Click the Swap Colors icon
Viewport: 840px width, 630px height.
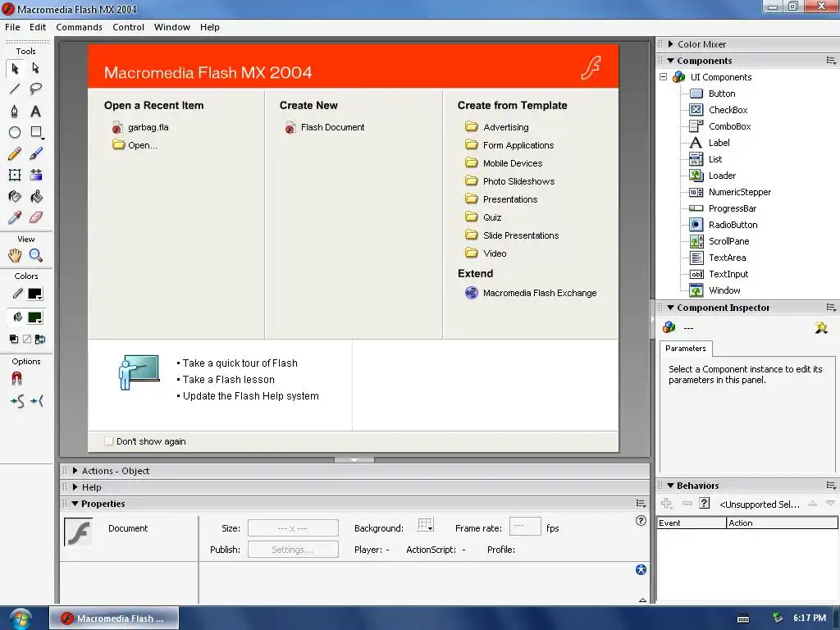[x=40, y=339]
